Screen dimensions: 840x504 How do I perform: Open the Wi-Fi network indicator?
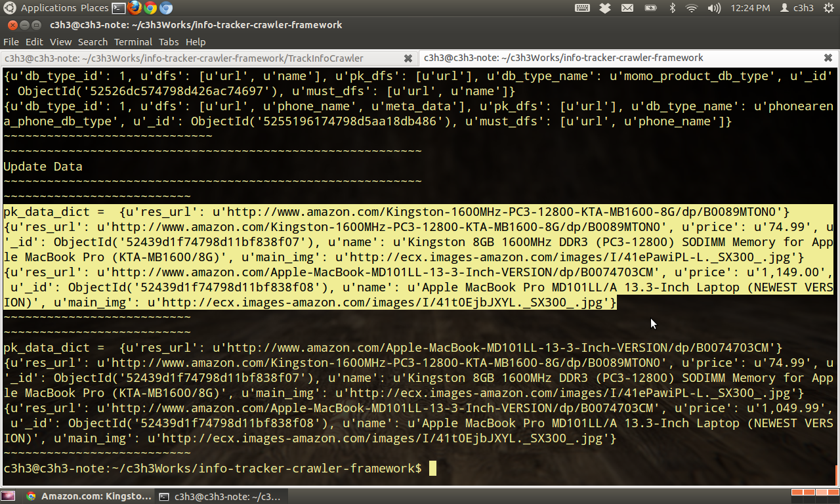tap(692, 8)
